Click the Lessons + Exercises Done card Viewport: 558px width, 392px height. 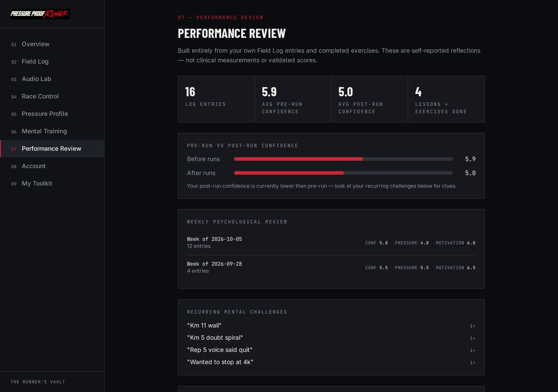tap(446, 99)
